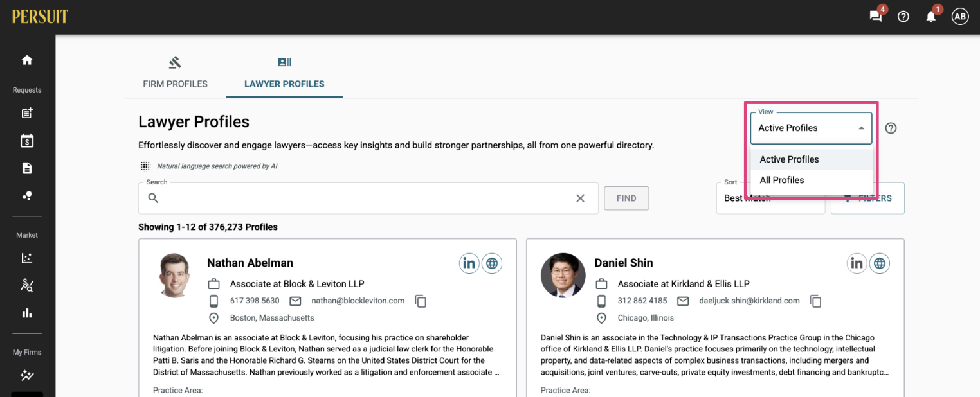The width and height of the screenshot is (980, 397).
Task: Select the Lawyer Profiles tab
Action: 284,73
